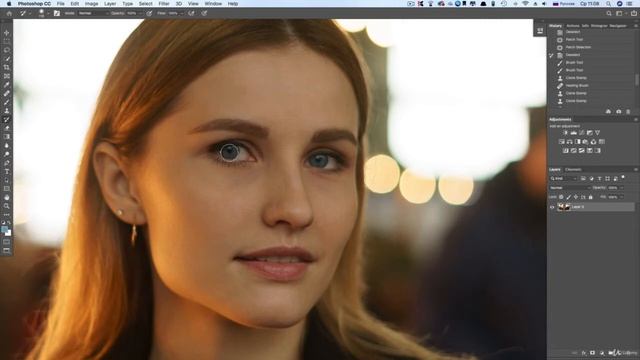Toggle lock position
Image resolution: width=640 pixels, height=360 pixels.
coord(576,197)
